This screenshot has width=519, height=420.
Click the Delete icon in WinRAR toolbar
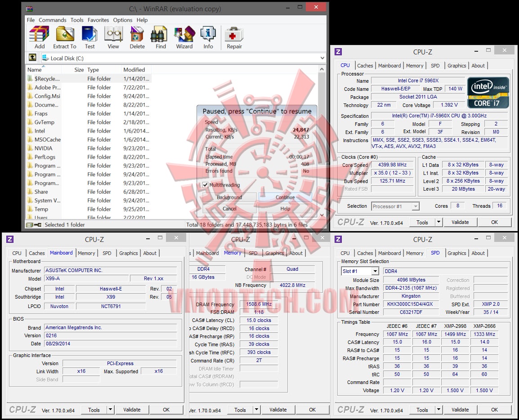click(137, 34)
